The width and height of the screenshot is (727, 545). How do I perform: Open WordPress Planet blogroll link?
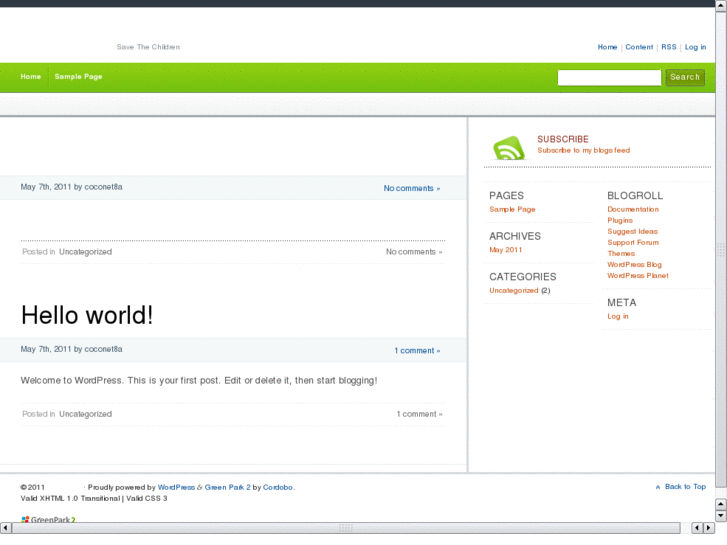tap(638, 276)
